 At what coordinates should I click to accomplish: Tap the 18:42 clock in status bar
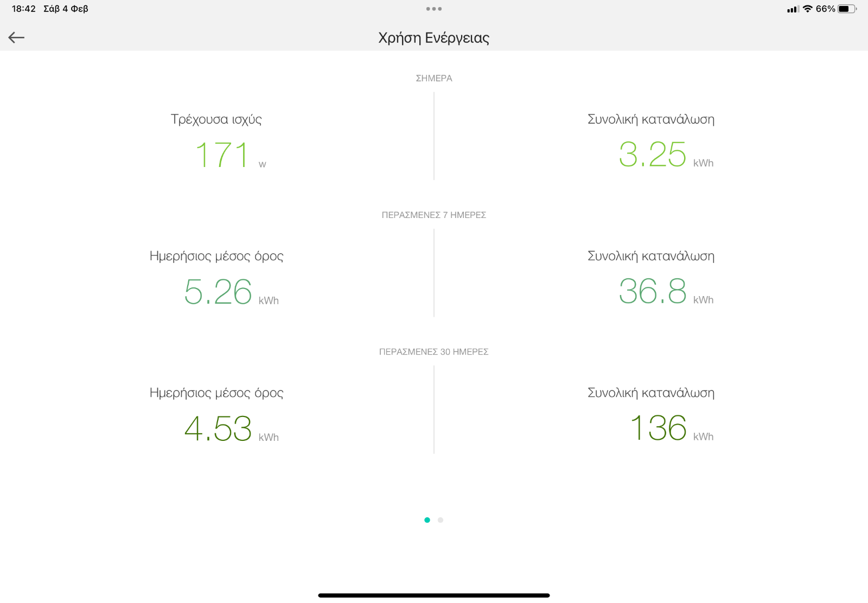pyautogui.click(x=24, y=9)
